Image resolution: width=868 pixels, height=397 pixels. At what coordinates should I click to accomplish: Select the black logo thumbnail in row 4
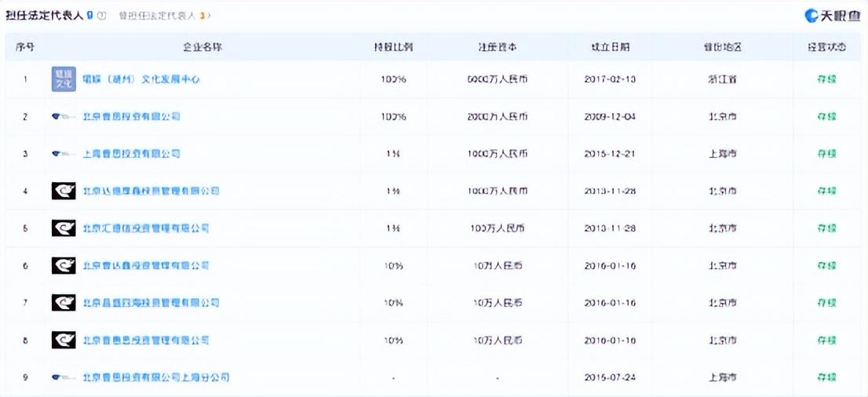[64, 191]
